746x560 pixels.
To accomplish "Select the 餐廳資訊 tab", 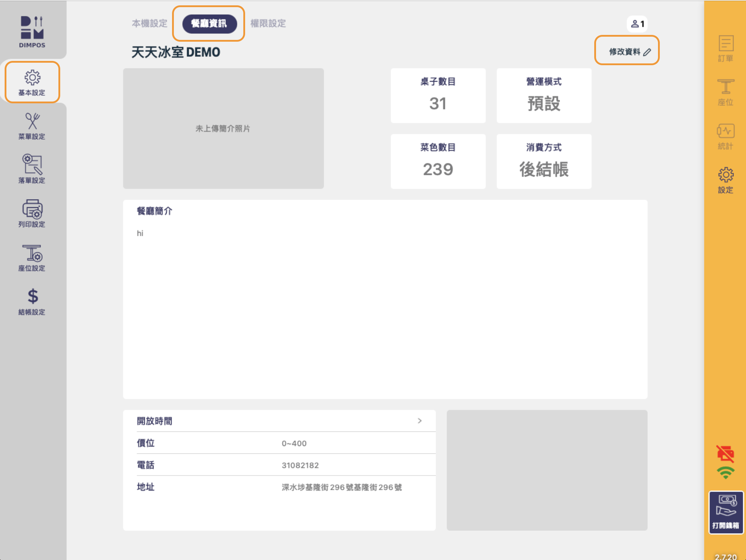I will (209, 24).
